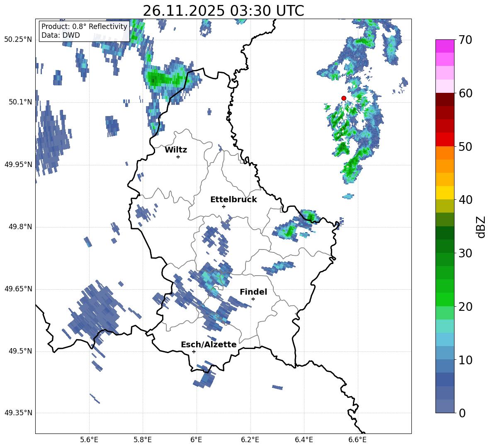The width and height of the screenshot is (491, 448).
Task: Click the 49.35°N latitude label
Action: (x=18, y=413)
